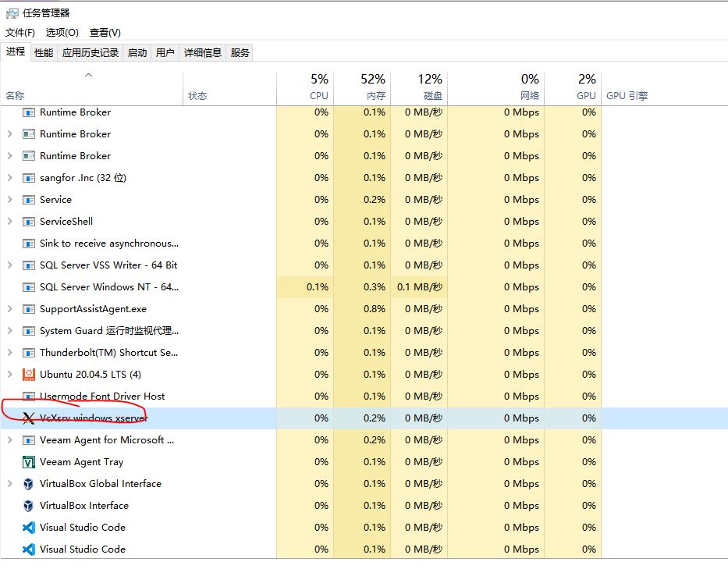Click the Service process icon
Viewport: 728px width, 569px height.
29,200
